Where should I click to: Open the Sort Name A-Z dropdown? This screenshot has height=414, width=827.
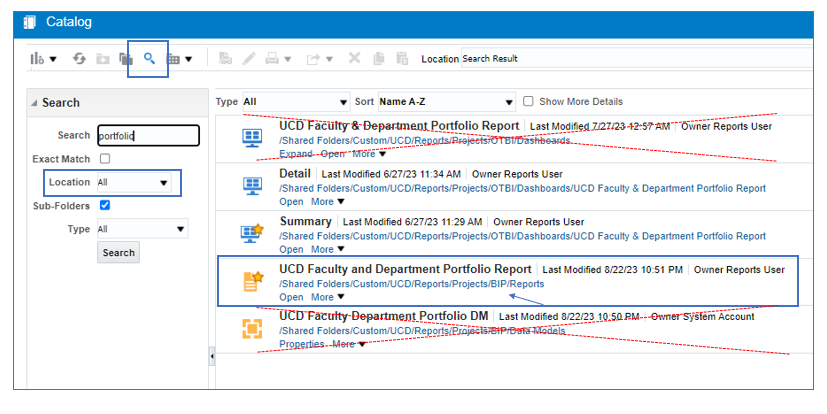(446, 101)
